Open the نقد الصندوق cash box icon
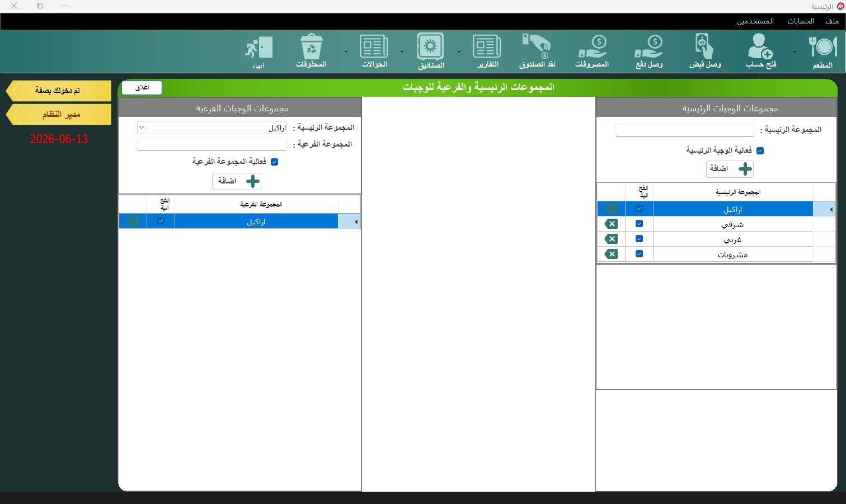Screen dimensions: 846x504 point(537,51)
